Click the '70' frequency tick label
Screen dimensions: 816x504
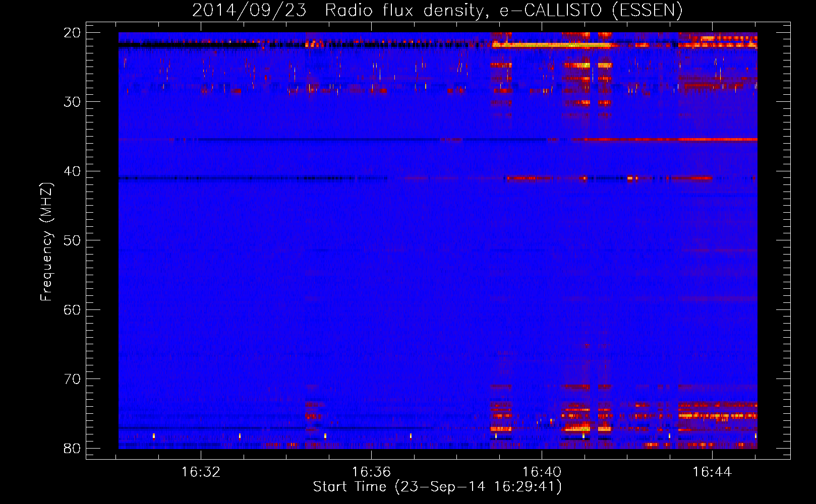tap(73, 379)
